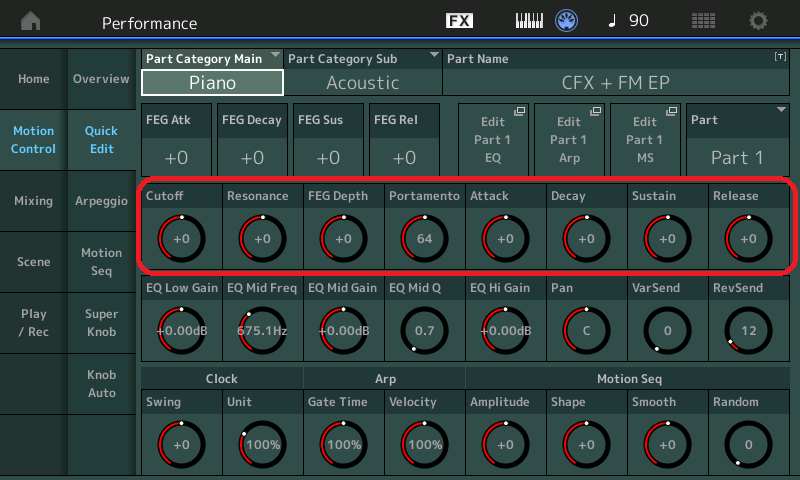Open the Utility settings gear icon

click(759, 21)
